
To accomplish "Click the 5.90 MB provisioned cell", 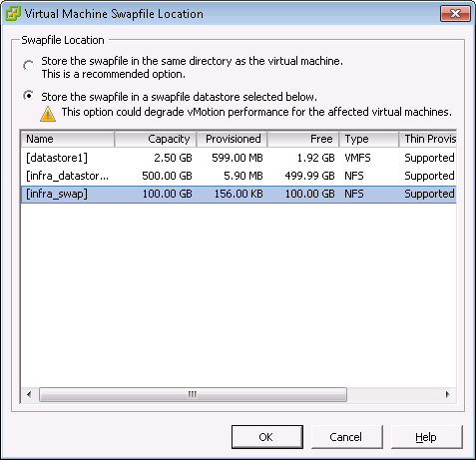I will pos(243,176).
